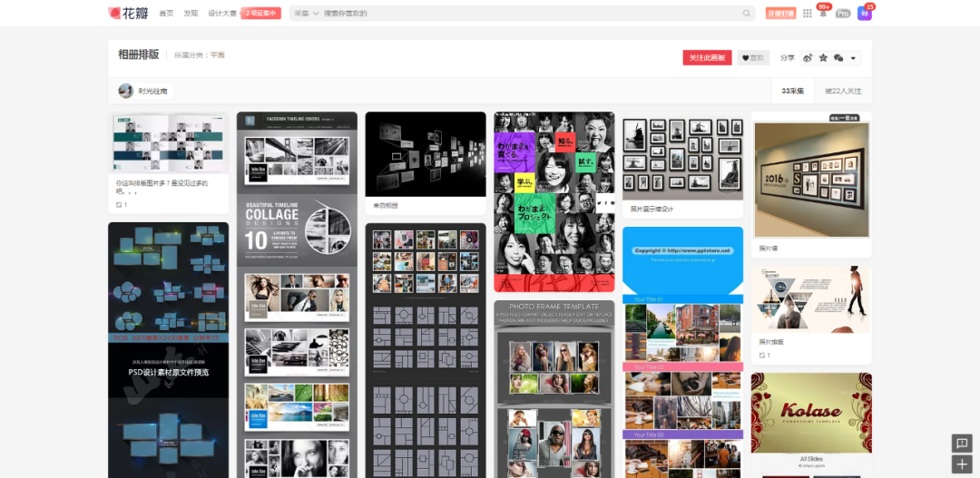Expand the share options dropdown arrow
The width and height of the screenshot is (980, 478).
[x=854, y=58]
